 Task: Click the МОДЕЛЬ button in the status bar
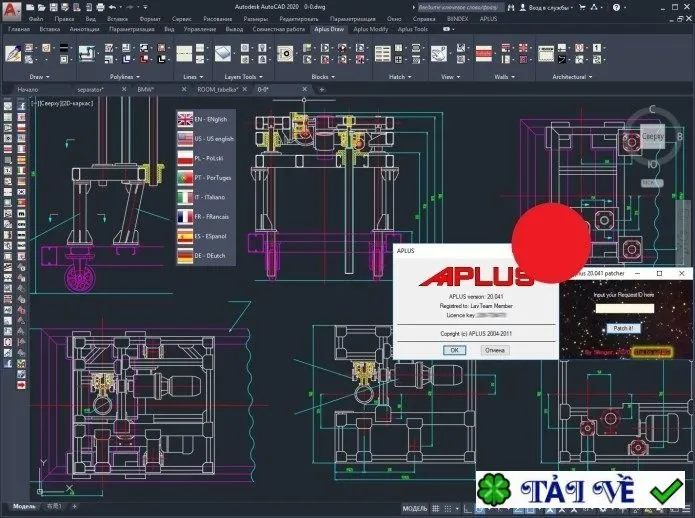[414, 509]
